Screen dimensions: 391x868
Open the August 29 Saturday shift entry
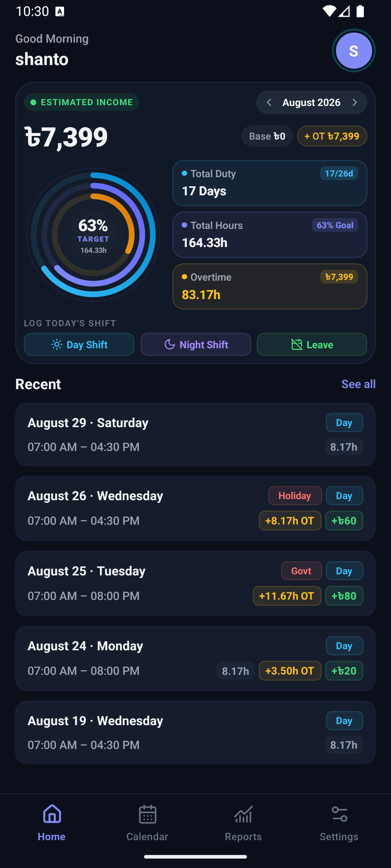click(195, 434)
